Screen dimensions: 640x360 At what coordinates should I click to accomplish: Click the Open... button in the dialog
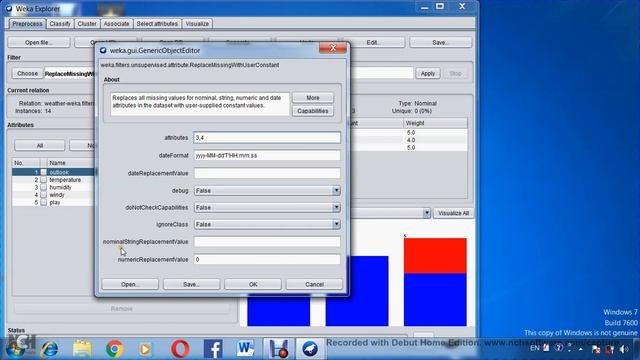pyautogui.click(x=130, y=284)
